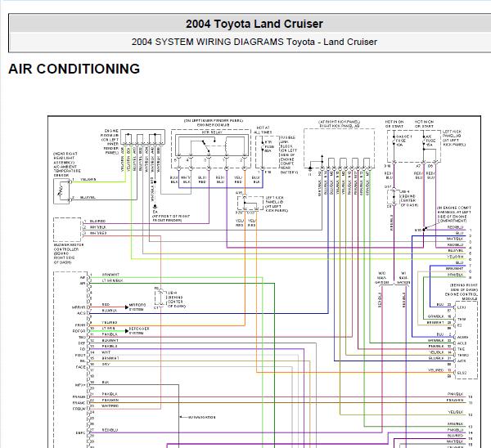Screen dimensions: 491x448
Task: Click the HTR fuse 50A symbol
Action: (x=263, y=147)
